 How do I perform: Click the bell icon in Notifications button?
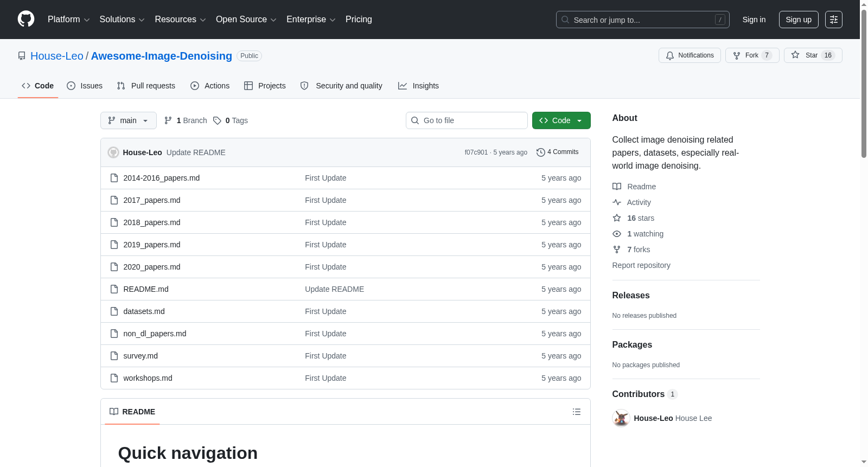tap(670, 55)
